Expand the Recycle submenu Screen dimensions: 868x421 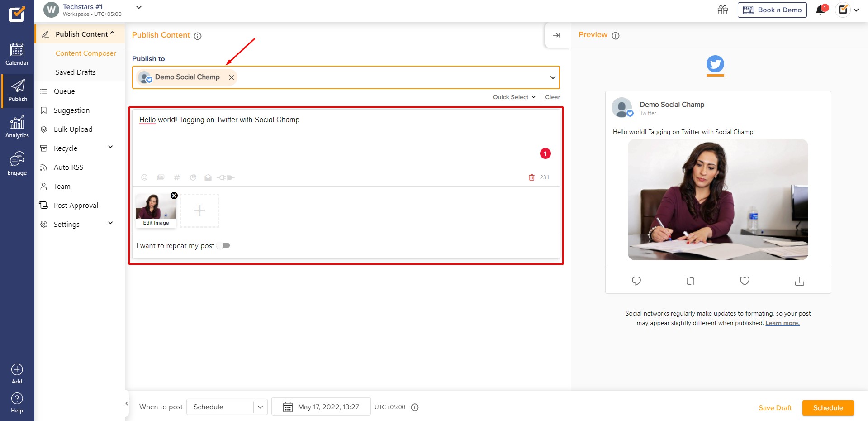point(110,147)
